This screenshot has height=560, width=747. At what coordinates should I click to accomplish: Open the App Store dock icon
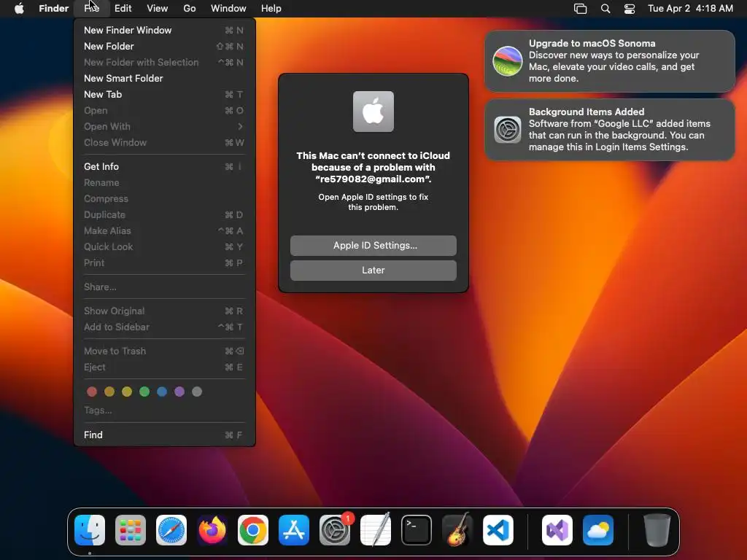coord(294,530)
